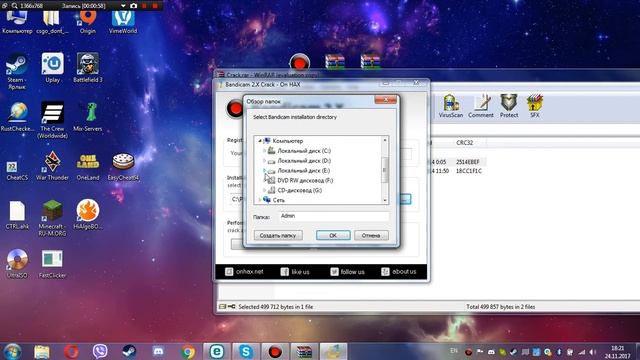Open Opera browser from the taskbar
The height and width of the screenshot is (360, 640).
point(71,351)
